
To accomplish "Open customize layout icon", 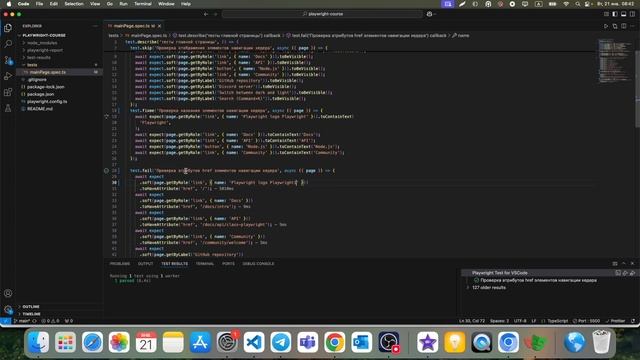I will pyautogui.click(x=606, y=14).
